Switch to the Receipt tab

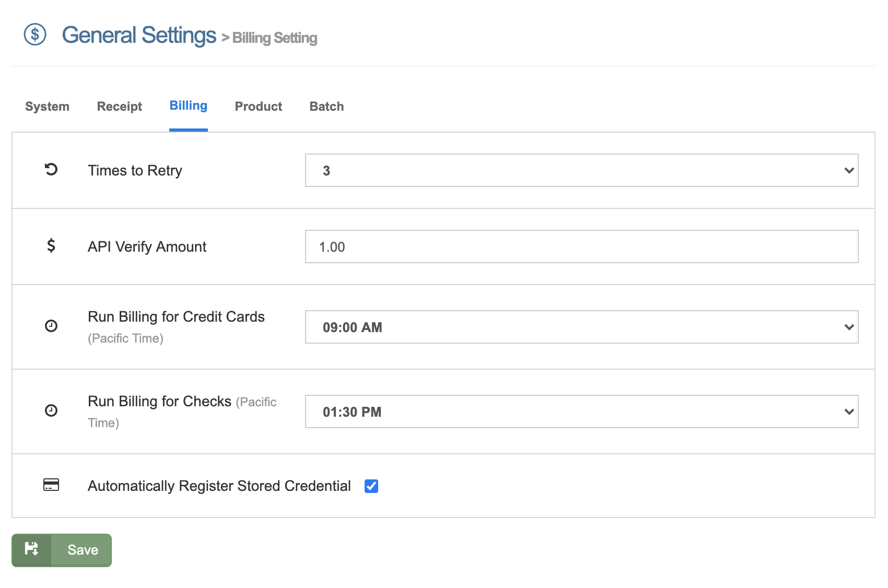pos(119,106)
